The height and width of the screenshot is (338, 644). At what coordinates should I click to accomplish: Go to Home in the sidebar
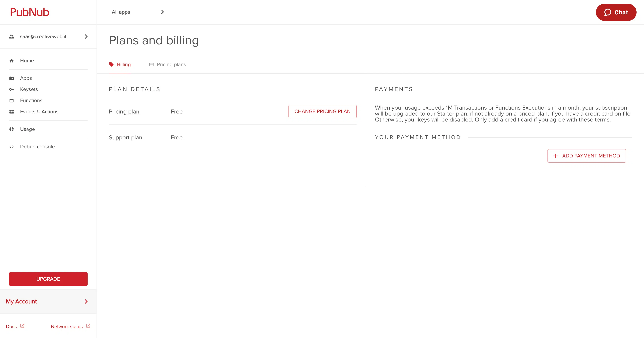point(48,61)
